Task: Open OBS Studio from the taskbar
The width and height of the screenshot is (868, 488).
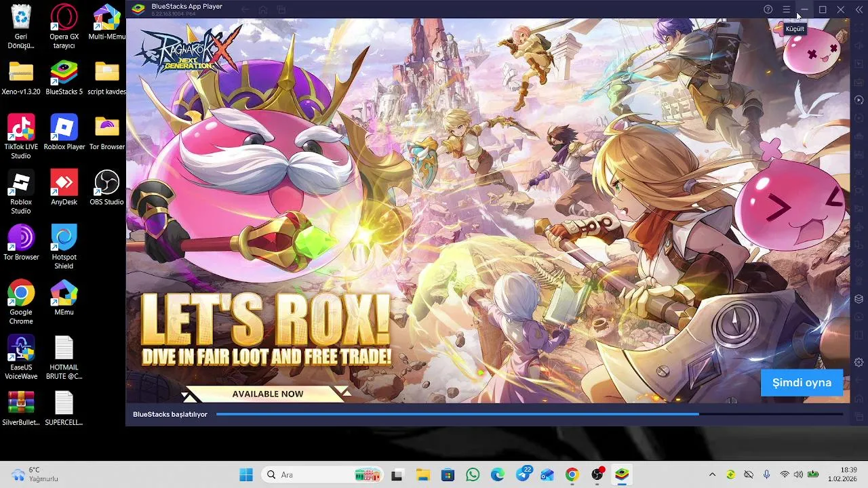Action: coord(597,474)
